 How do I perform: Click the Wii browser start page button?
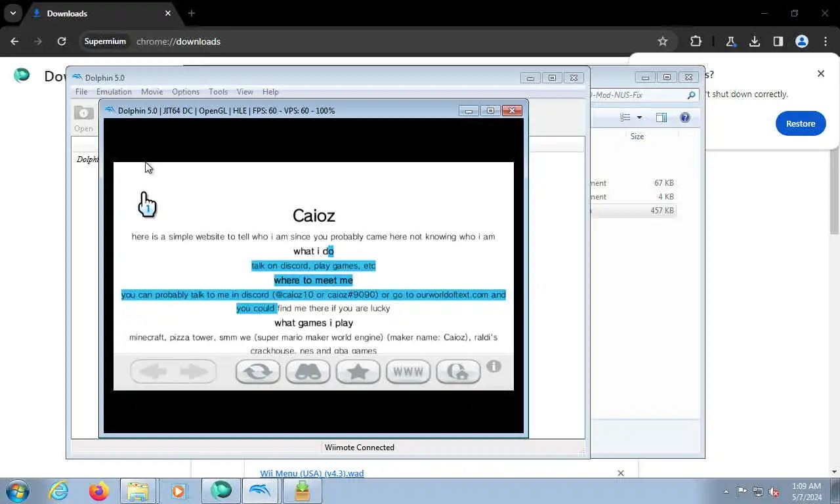pyautogui.click(x=458, y=371)
